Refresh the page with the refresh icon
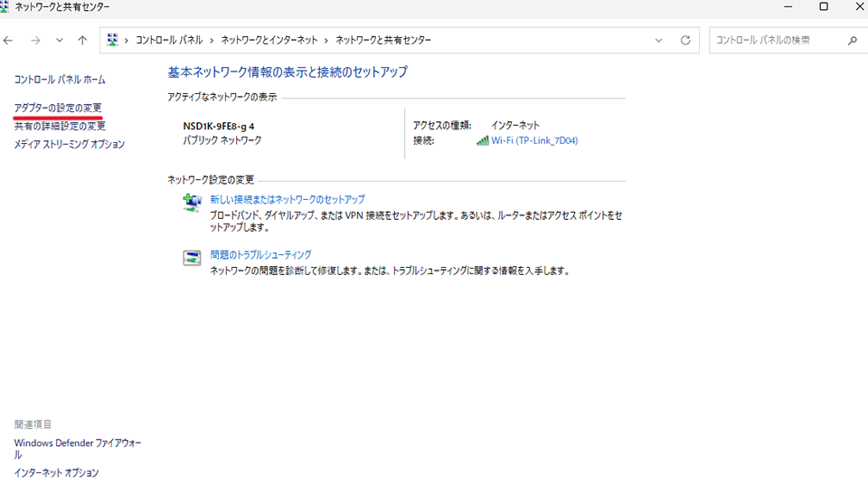Image resolution: width=868 pixels, height=485 pixels. click(685, 41)
